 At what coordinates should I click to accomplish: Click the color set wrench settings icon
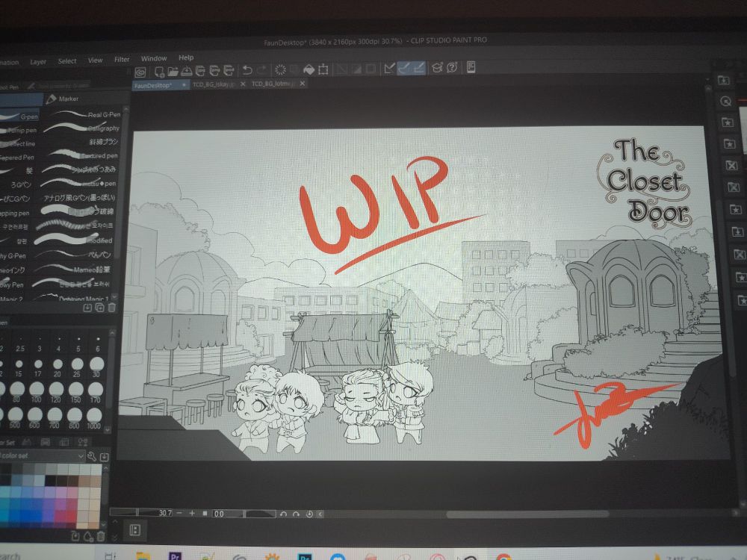coord(92,457)
